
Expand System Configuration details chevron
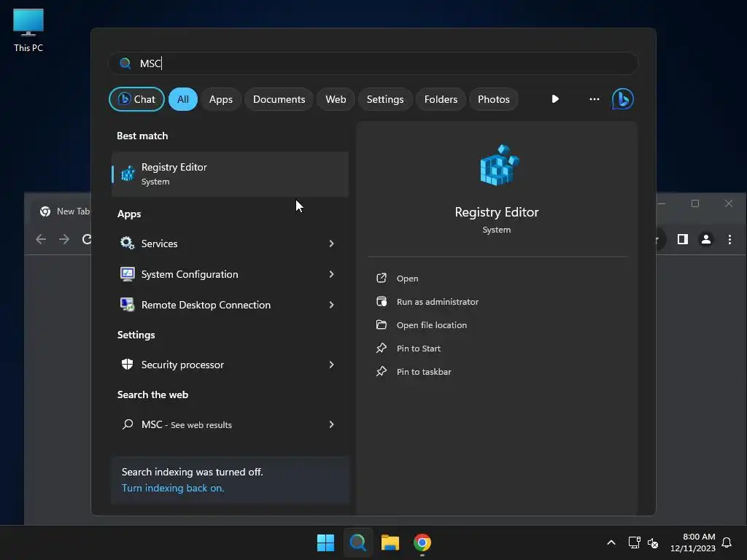pyautogui.click(x=332, y=274)
